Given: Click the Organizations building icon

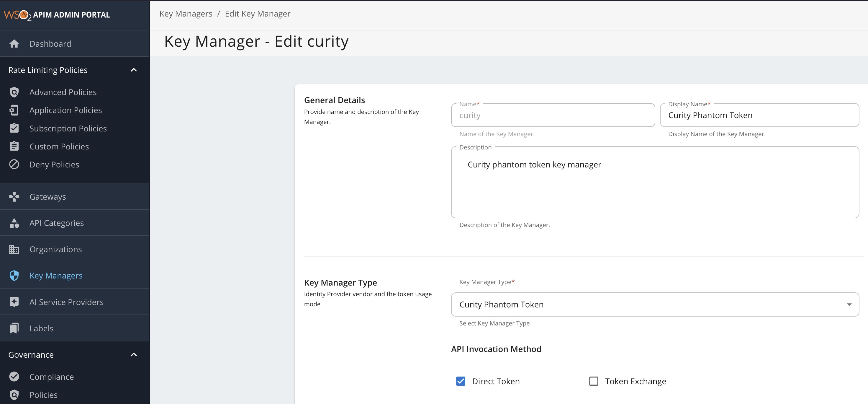Looking at the screenshot, I should tap(14, 249).
